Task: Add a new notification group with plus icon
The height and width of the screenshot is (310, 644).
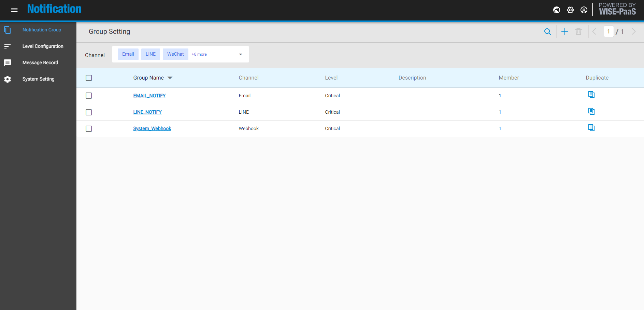Action: (x=564, y=31)
